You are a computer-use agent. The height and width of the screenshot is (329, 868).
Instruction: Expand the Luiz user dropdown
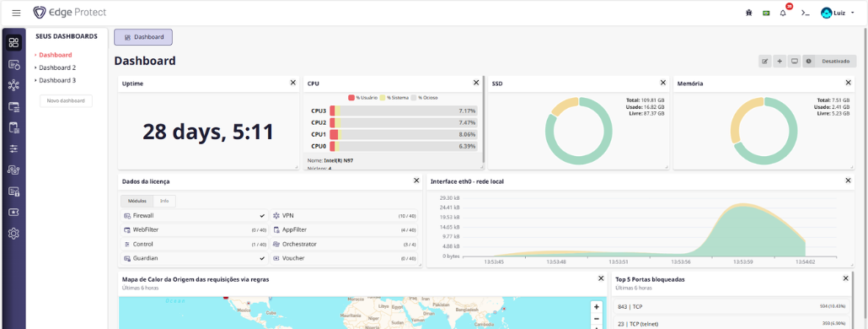click(838, 13)
